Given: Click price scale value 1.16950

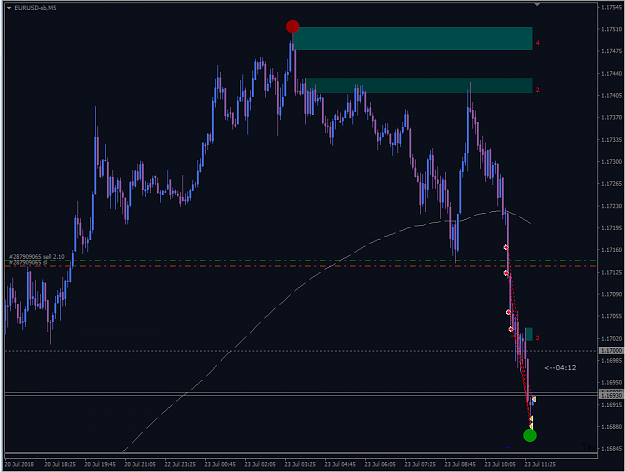Looking at the screenshot, I should click(611, 382).
